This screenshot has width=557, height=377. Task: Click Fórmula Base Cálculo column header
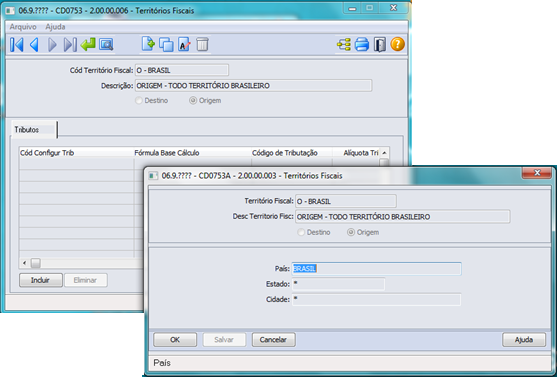click(x=193, y=153)
